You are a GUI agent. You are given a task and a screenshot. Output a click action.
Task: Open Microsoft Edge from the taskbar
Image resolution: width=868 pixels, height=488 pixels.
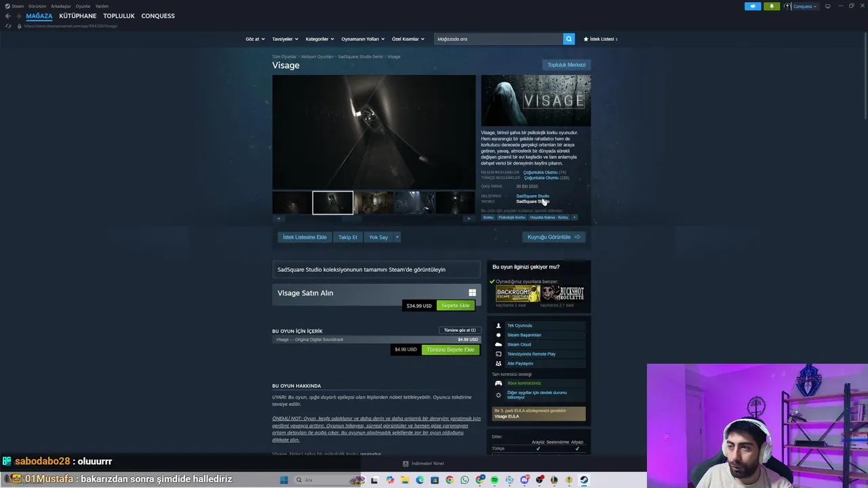point(420,480)
